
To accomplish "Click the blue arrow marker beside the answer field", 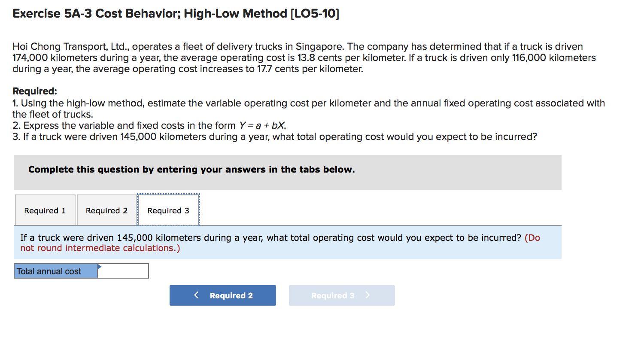I will point(100,267).
